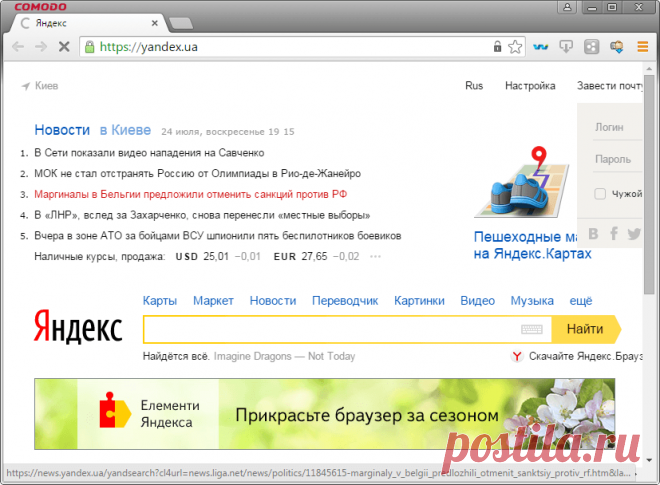Screen dimensions: 660x485
Task: Open news about Савченко attack video
Action: 149,153
